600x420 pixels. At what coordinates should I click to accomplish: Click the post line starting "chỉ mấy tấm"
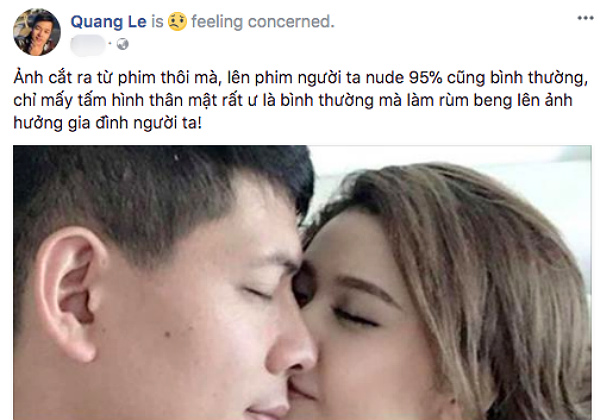[293, 101]
